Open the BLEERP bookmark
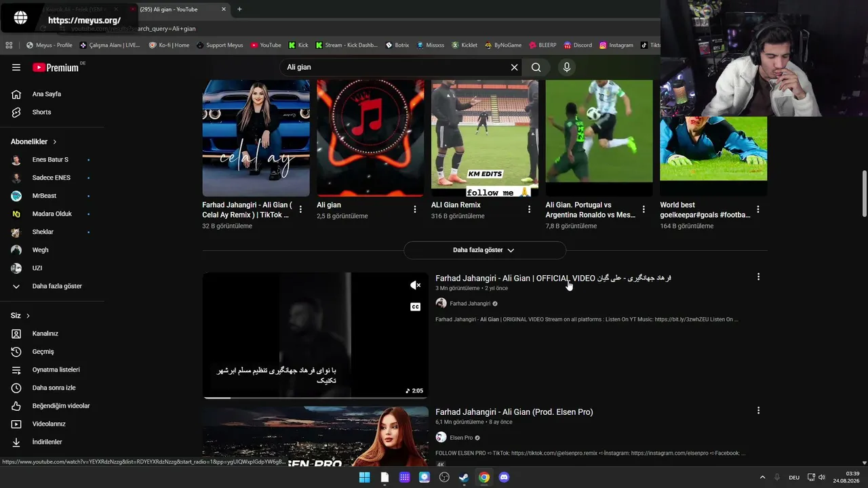Viewport: 868px width, 488px height. click(x=542, y=45)
